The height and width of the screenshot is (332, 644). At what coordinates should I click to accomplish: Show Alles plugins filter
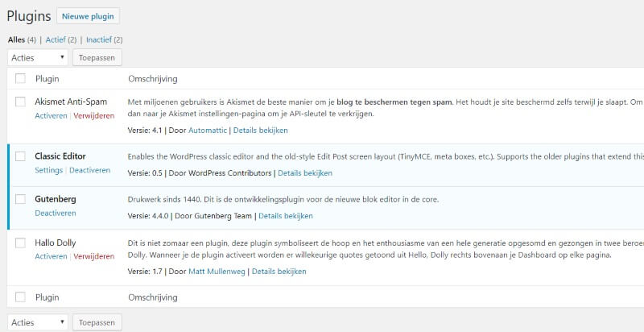pyautogui.click(x=16, y=39)
